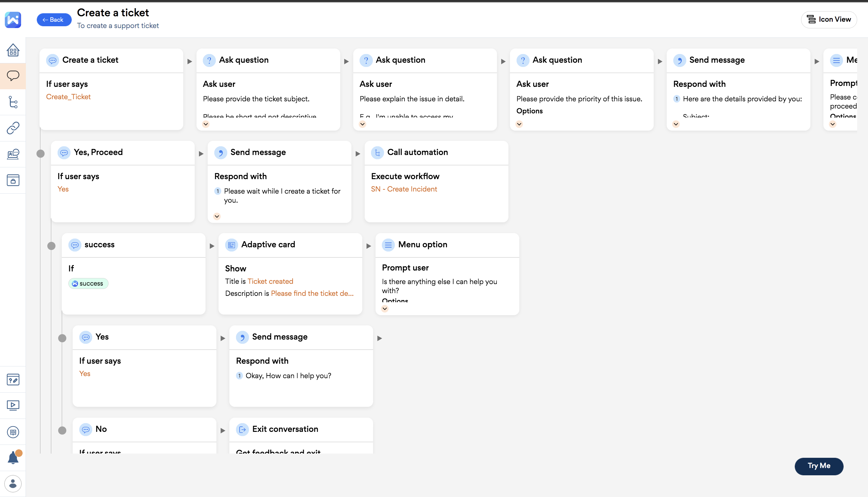Click the notifications bell icon
The height and width of the screenshot is (497, 868).
(13, 457)
